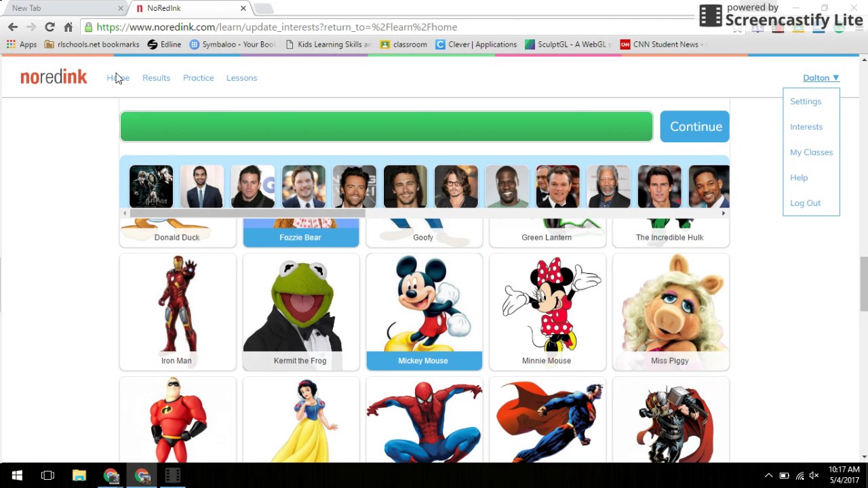Screen dimensions: 868x488
Task: Select the Spider-Man character card
Action: click(425, 420)
